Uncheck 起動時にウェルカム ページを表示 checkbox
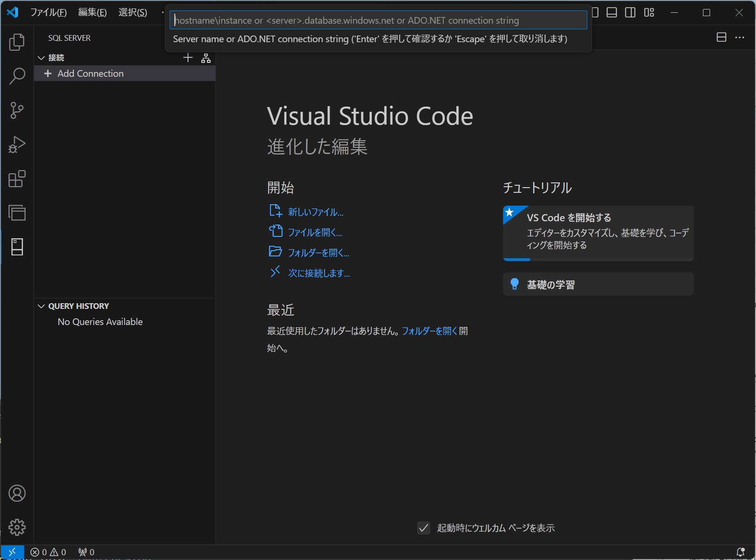The height and width of the screenshot is (560, 756). pos(424,528)
